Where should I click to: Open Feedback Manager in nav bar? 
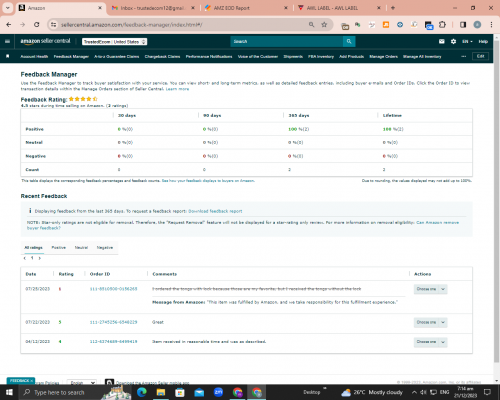71,57
